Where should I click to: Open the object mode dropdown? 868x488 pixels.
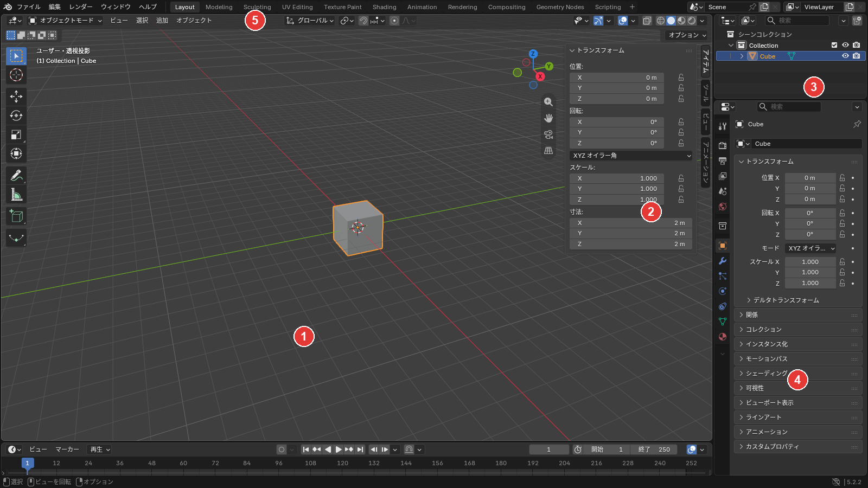pos(65,21)
